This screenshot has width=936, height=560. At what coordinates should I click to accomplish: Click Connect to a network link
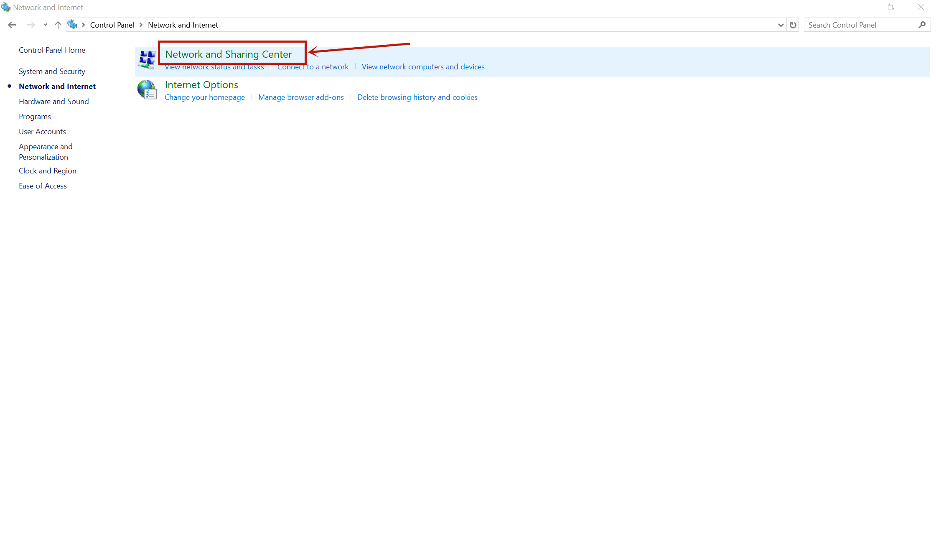[313, 67]
